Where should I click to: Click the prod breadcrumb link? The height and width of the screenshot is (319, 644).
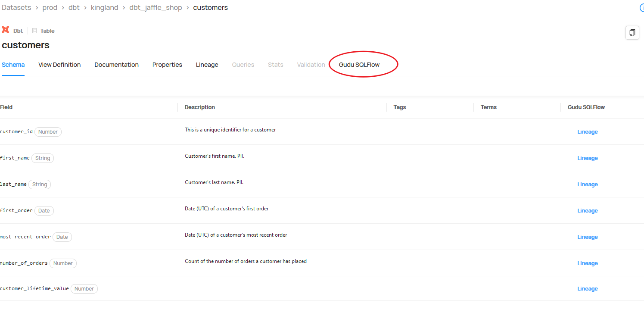(50, 8)
